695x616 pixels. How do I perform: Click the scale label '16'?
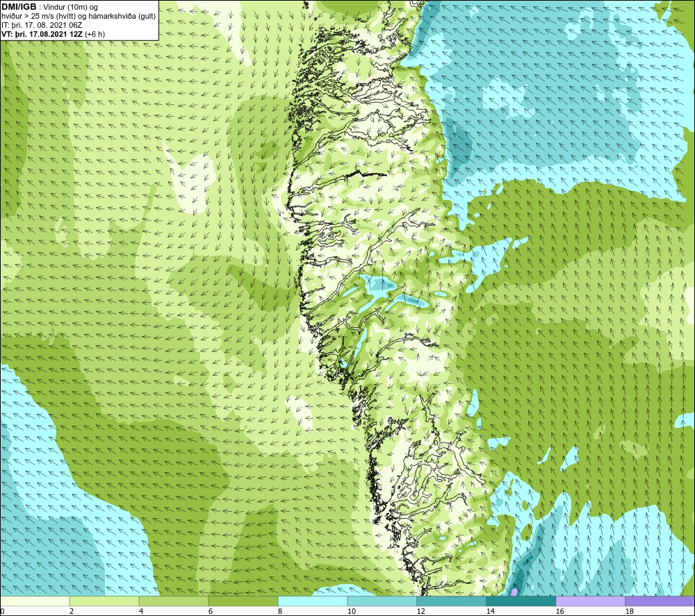click(559, 612)
